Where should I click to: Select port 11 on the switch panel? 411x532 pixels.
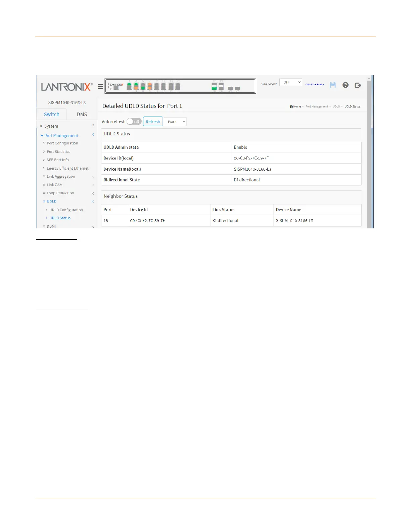(x=164, y=84)
